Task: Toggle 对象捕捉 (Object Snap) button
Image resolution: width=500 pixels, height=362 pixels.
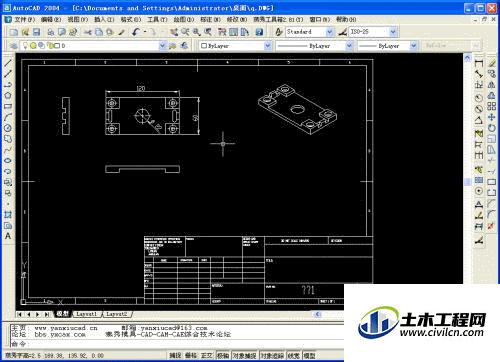Action: click(244, 355)
